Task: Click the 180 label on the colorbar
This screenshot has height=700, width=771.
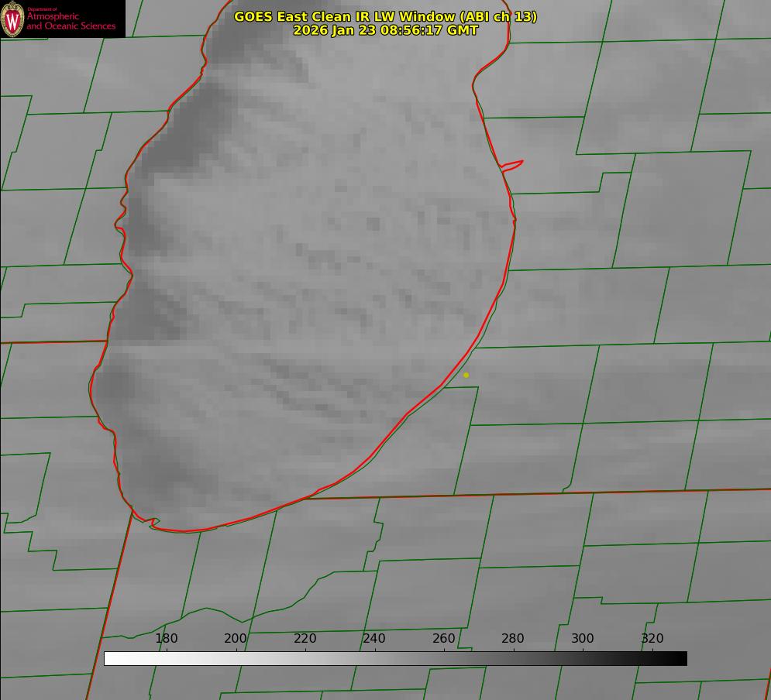Action: 166,638
